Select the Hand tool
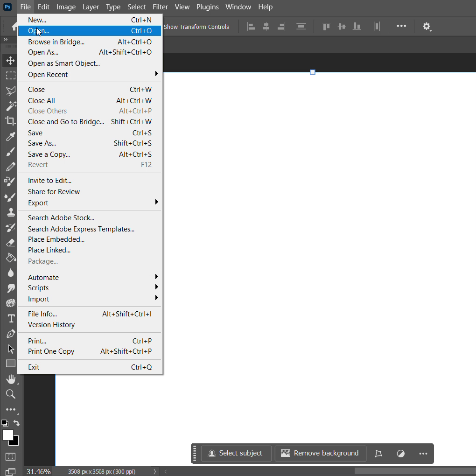 coord(11,379)
